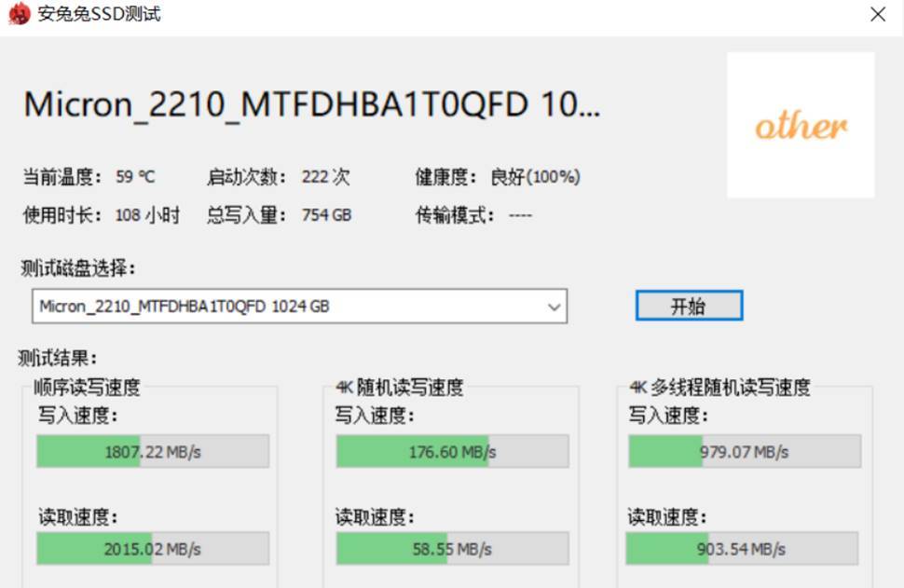Click the Micron_2210_MTFDHBA1T0QFD drive title
904x588 pixels.
[312, 105]
